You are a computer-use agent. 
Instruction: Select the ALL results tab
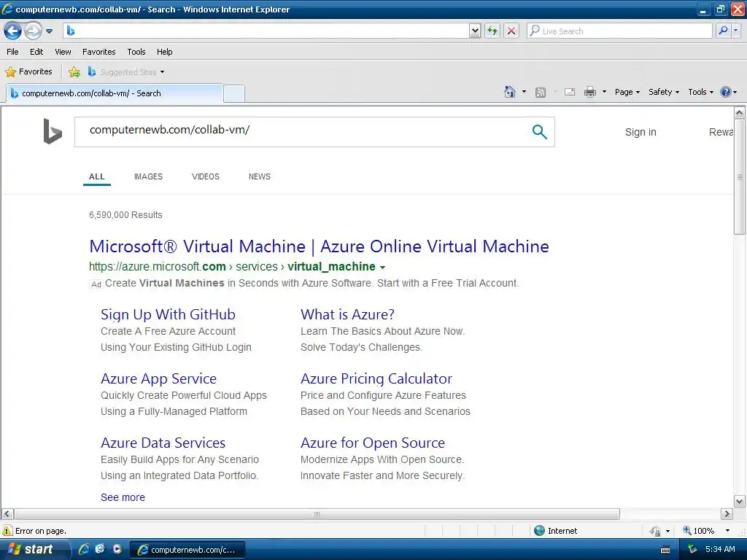coord(97,176)
